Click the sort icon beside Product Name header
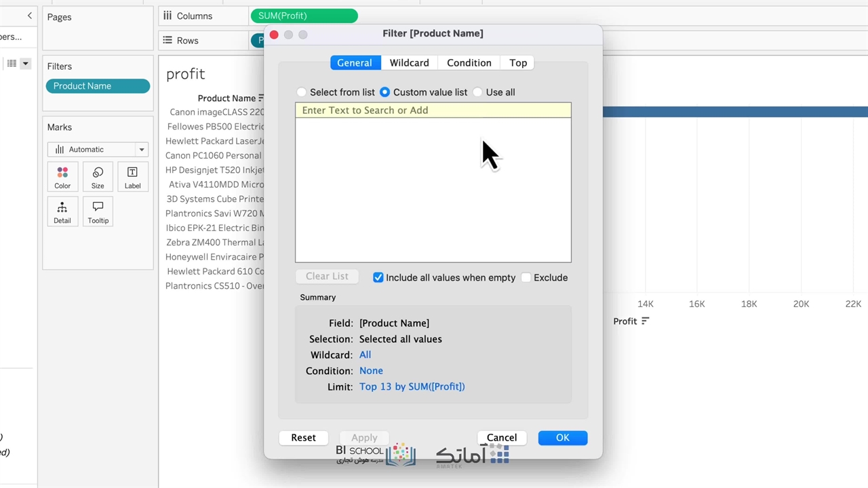The image size is (868, 488). 261,98
